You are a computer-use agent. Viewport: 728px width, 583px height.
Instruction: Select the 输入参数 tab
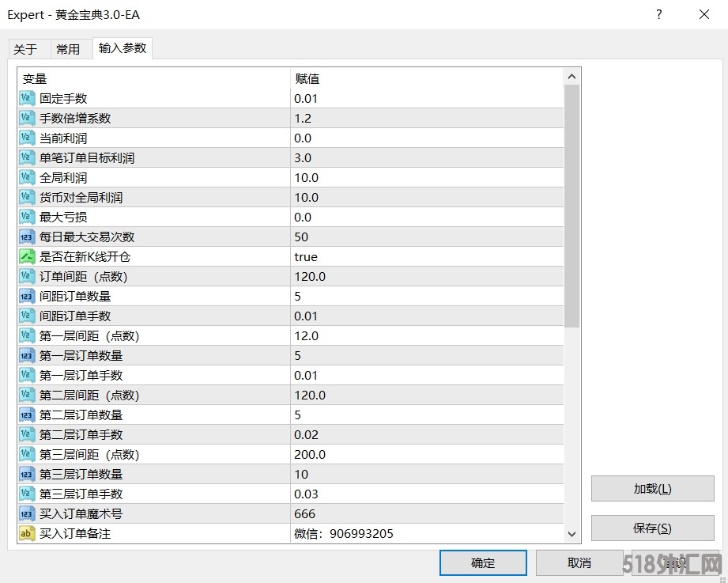pos(123,47)
